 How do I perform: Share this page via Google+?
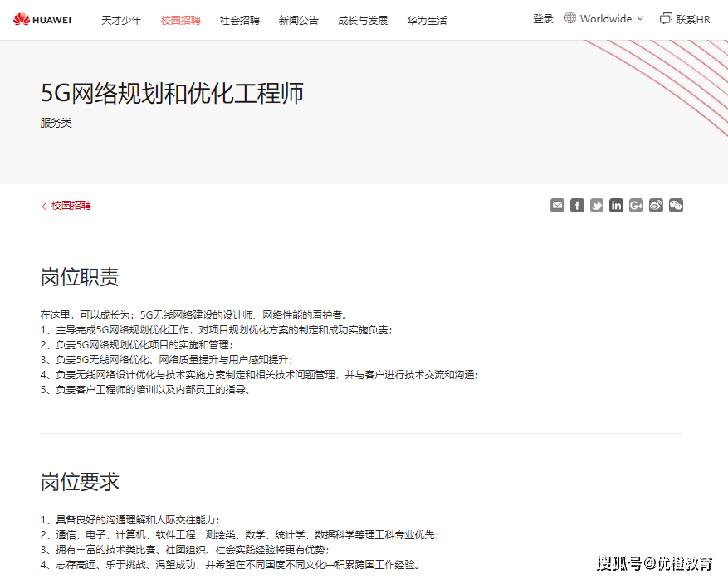click(x=636, y=205)
